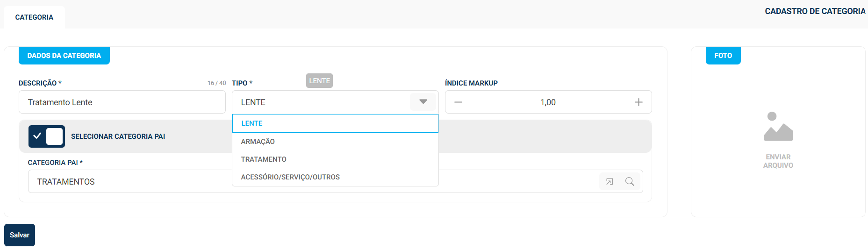Viewport: 868px width, 250px height.
Task: Click the search magnifier icon in Categoria Pai
Action: [630, 182]
